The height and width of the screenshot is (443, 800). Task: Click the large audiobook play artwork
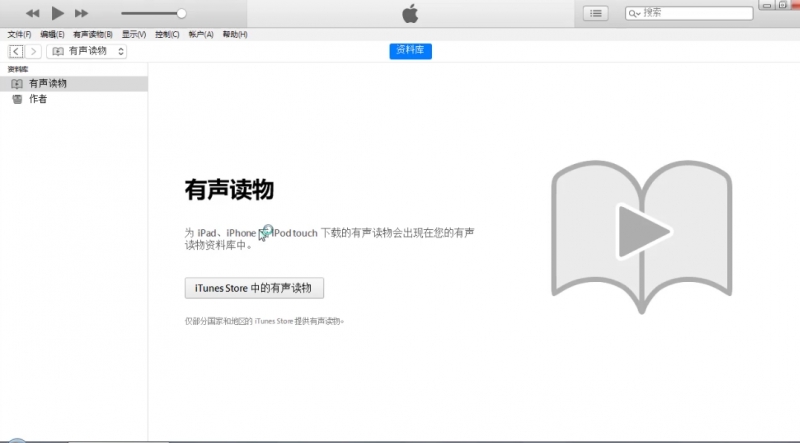pyautogui.click(x=642, y=235)
